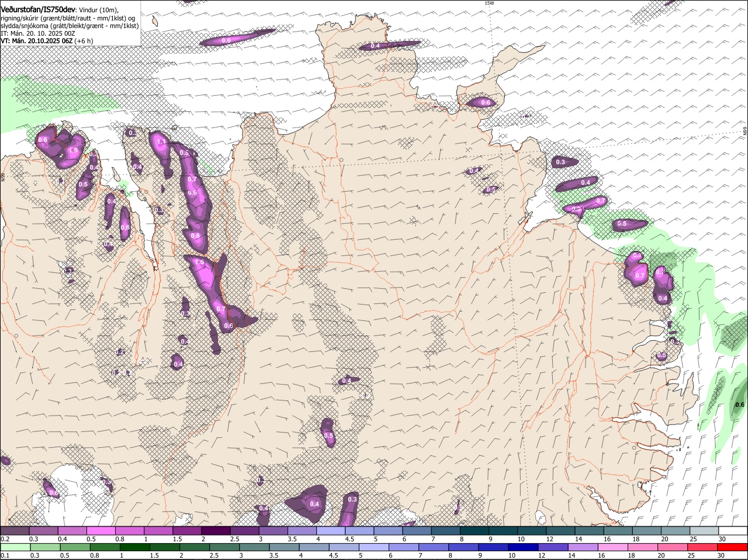748x560 pixels.
Task: Select the 'IT: Mán. 20. 10. 2025 00Z' line
Action: (38, 33)
